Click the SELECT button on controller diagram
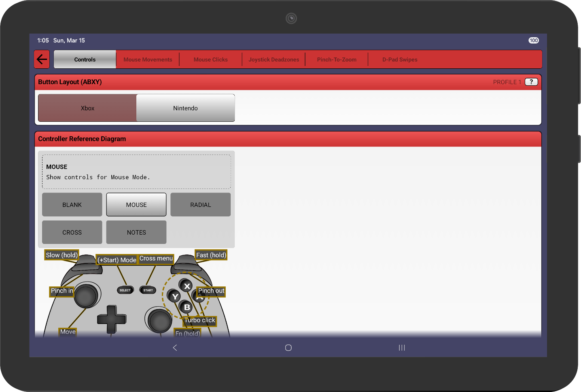Viewport: 581px width, 392px height. point(125,290)
